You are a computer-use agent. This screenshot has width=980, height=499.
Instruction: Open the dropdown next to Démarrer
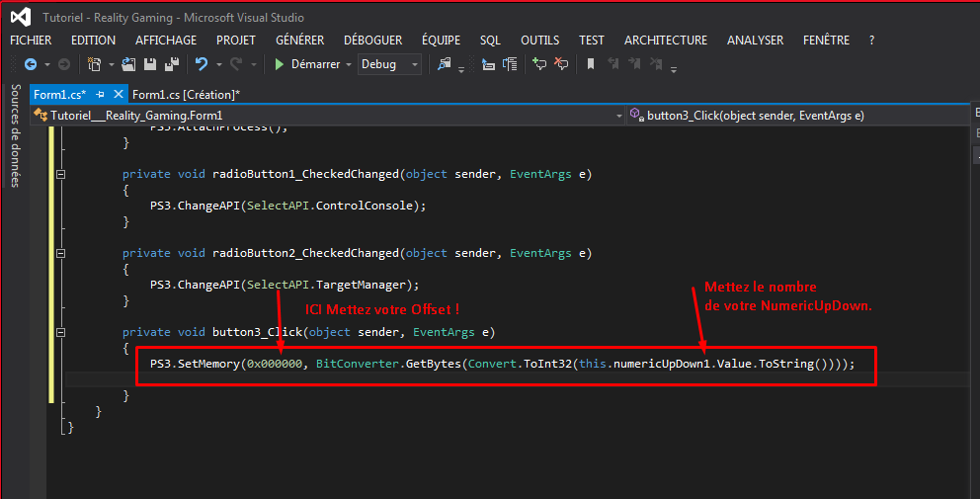pos(349,64)
